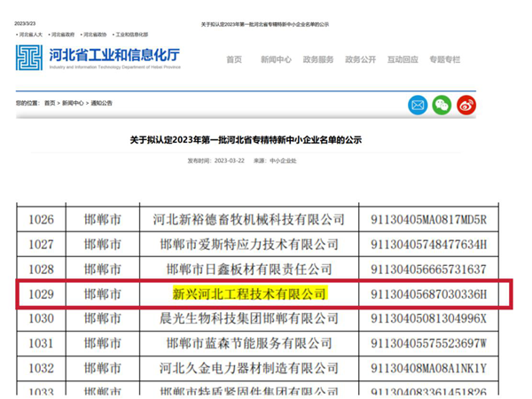Click the 河北省工业和信息化厅 site title
The image size is (532, 399).
pyautogui.click(x=114, y=55)
